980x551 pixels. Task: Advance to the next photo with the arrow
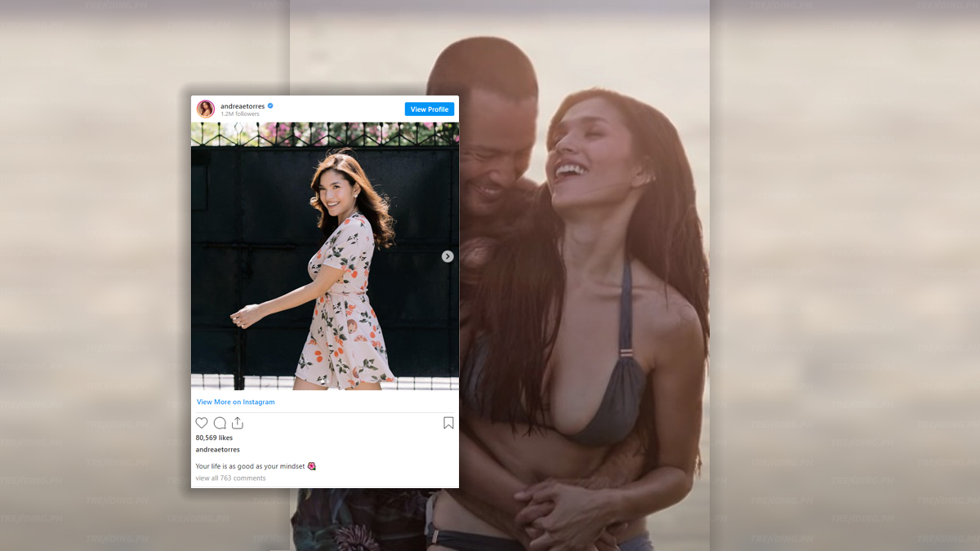point(448,256)
